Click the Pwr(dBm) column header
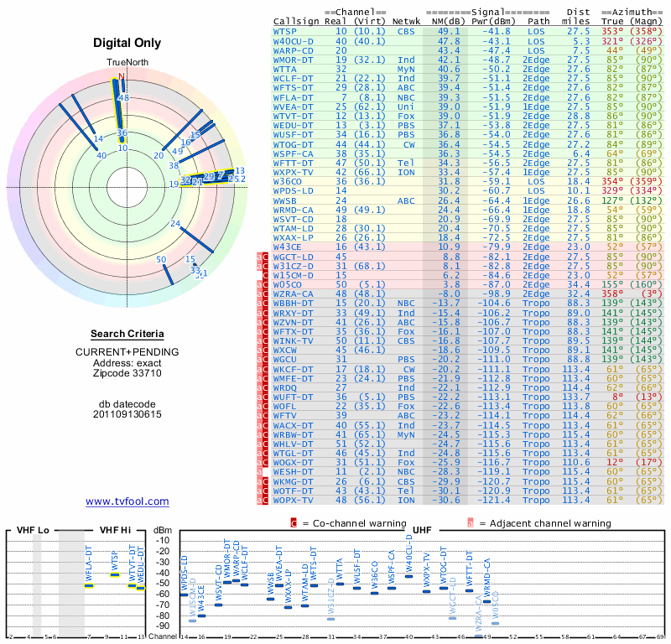The image size is (671, 644). 493,22
